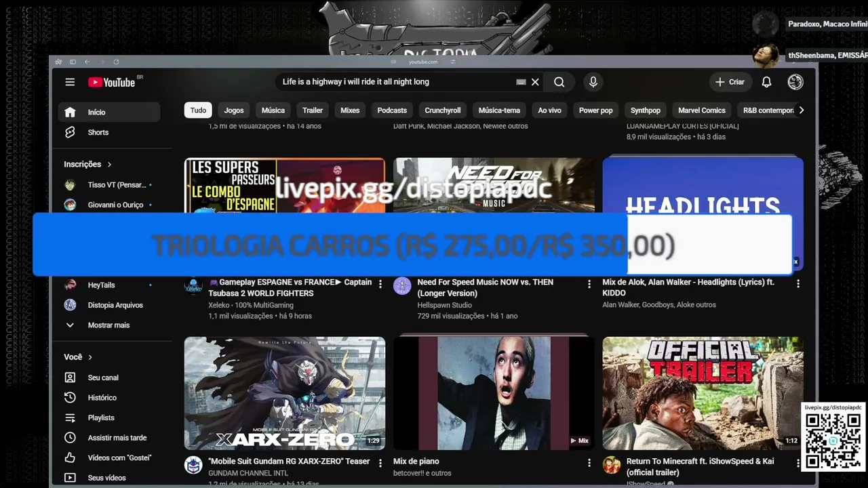Click the browser back arrow
This screenshot has height=488, width=868.
(87, 62)
